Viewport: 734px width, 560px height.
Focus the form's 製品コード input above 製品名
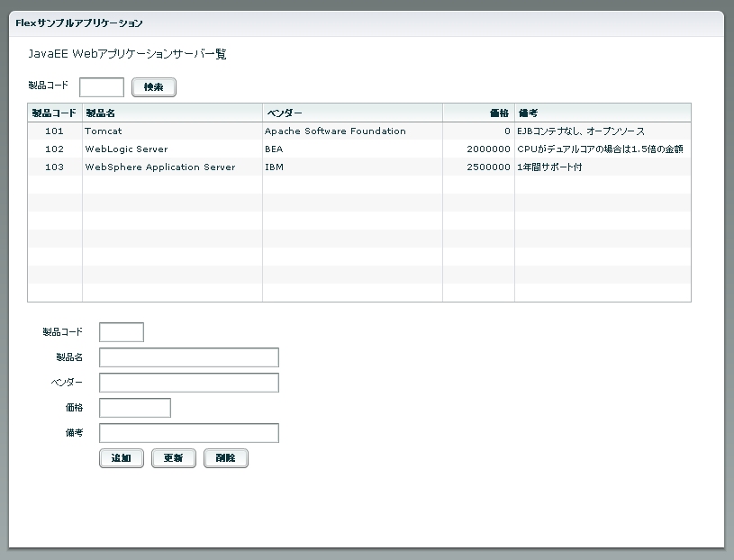click(122, 332)
